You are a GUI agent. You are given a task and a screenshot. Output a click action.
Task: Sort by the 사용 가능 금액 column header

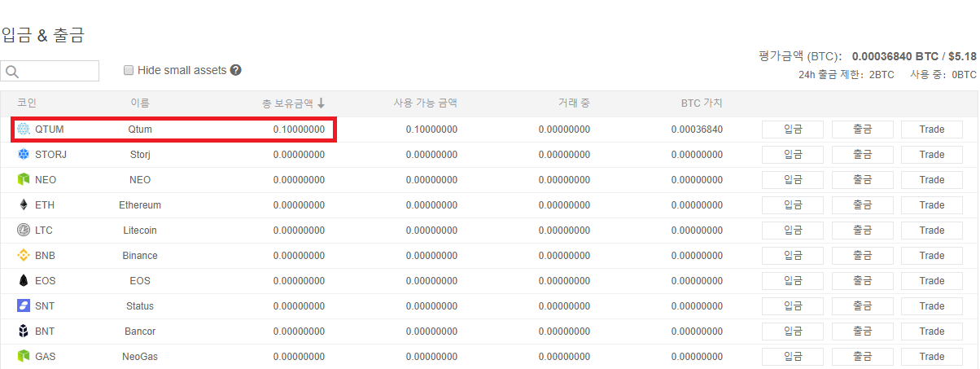425,103
